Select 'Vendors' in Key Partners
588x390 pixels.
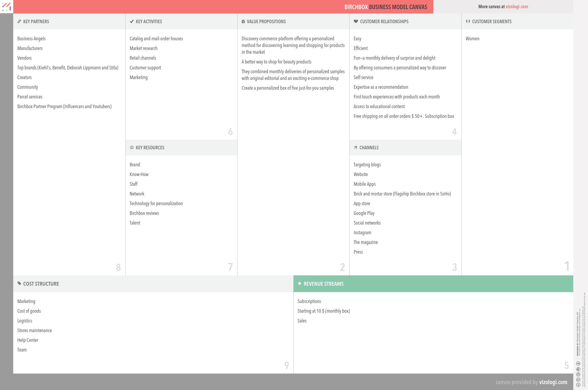[x=24, y=58]
